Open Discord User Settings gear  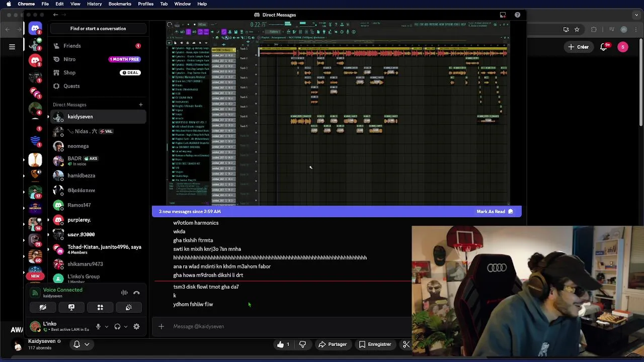point(136,326)
